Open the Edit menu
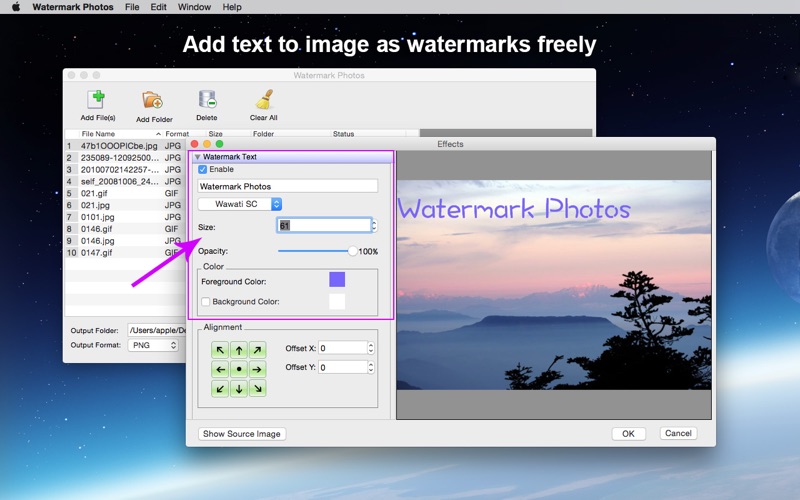Image resolution: width=800 pixels, height=500 pixels. coord(158,7)
